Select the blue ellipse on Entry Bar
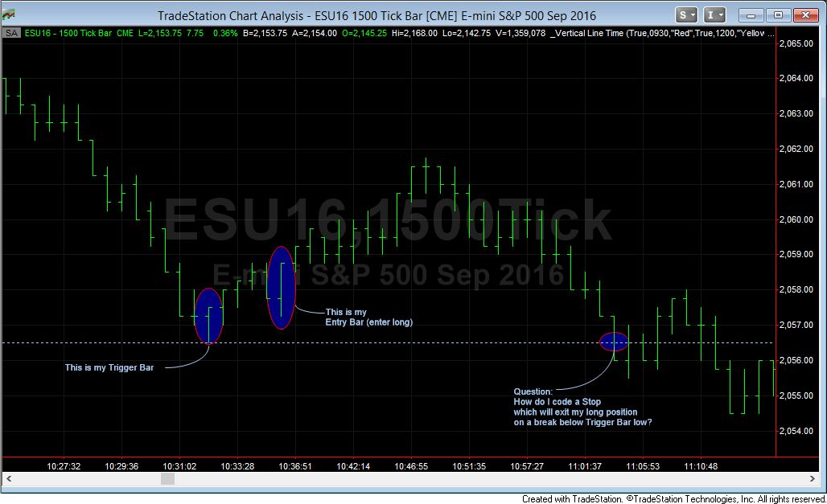The width and height of the screenshot is (827, 504). tap(281, 288)
